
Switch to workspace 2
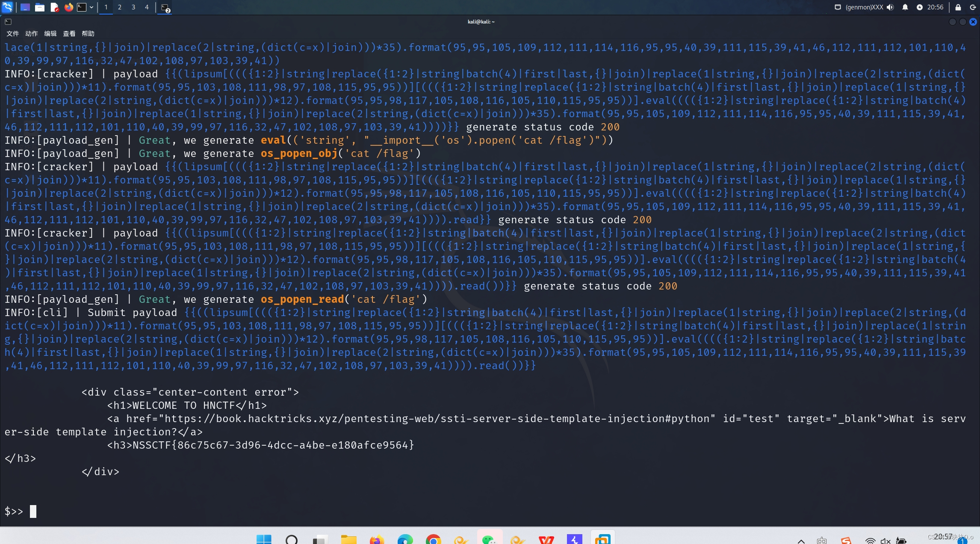point(120,7)
